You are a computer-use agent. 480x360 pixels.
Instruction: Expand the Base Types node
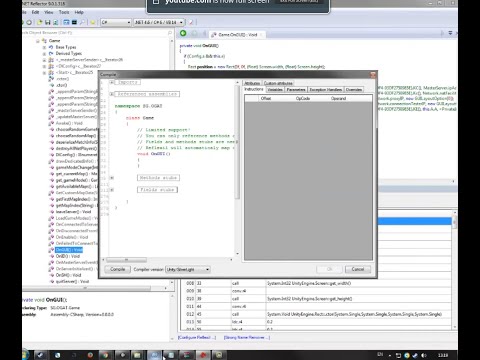pos(44,47)
